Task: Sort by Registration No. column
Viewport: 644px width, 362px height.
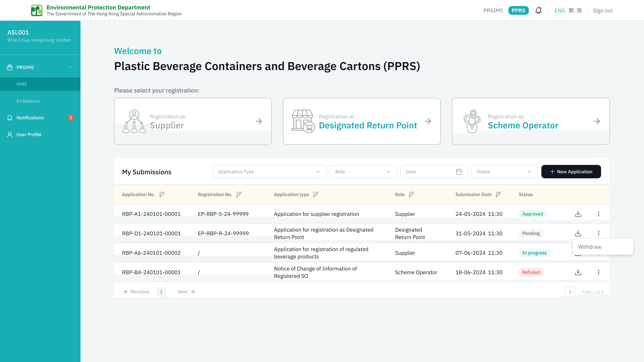Action: 239,194
